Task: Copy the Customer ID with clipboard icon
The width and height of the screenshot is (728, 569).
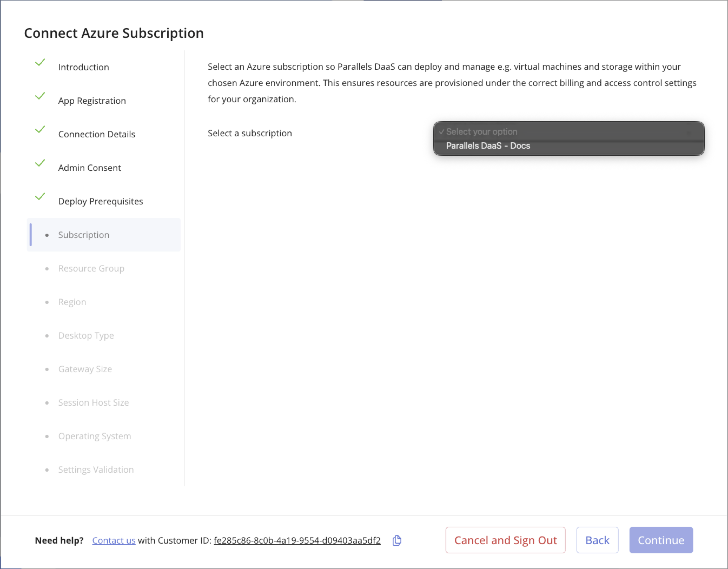Action: pos(397,540)
